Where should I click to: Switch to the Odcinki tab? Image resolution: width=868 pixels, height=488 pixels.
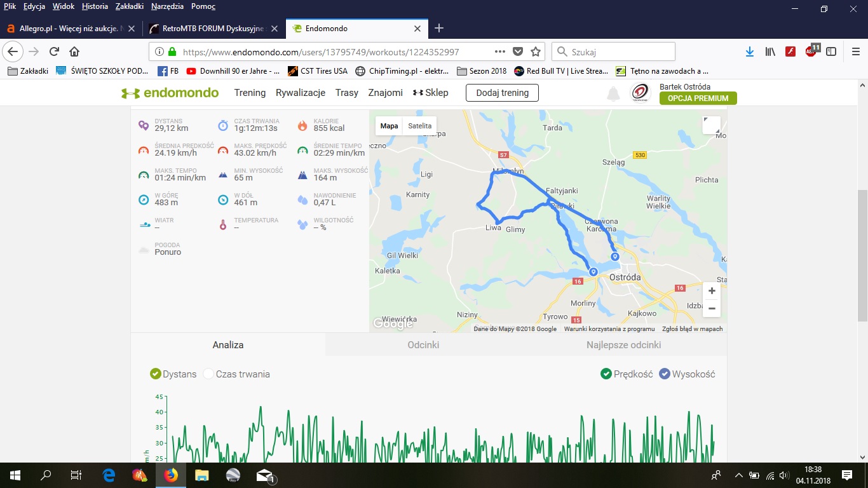pos(423,345)
